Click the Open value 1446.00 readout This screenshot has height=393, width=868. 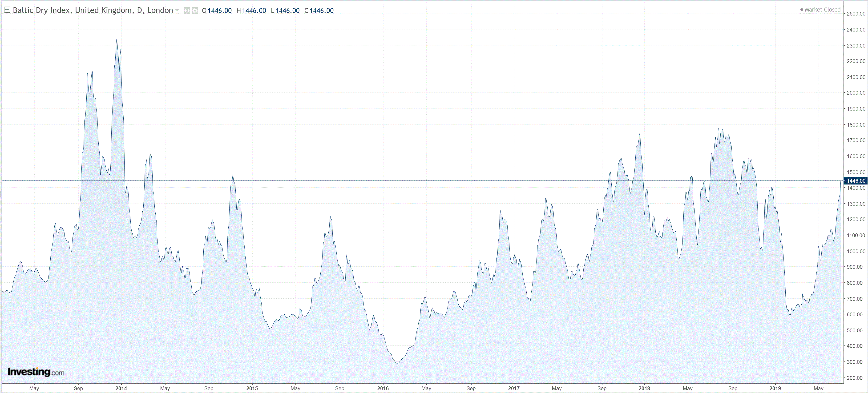(219, 10)
